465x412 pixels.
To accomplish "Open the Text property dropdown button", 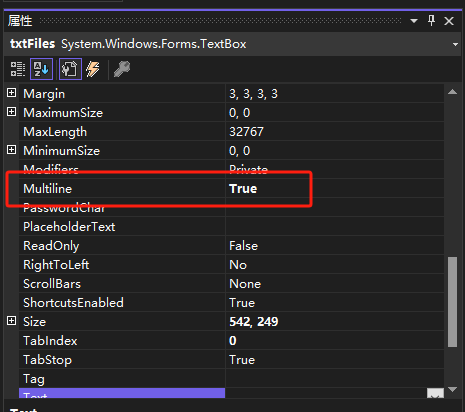I will tap(435, 394).
